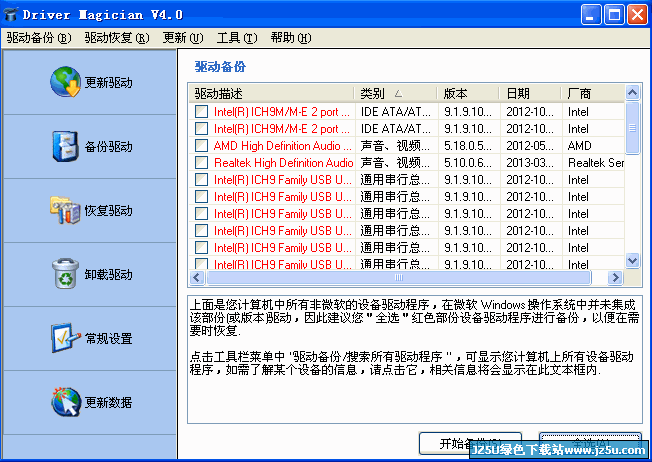The height and width of the screenshot is (462, 652).
Task: Select the Realtek High Definition Audio driver name
Action: click(x=284, y=163)
